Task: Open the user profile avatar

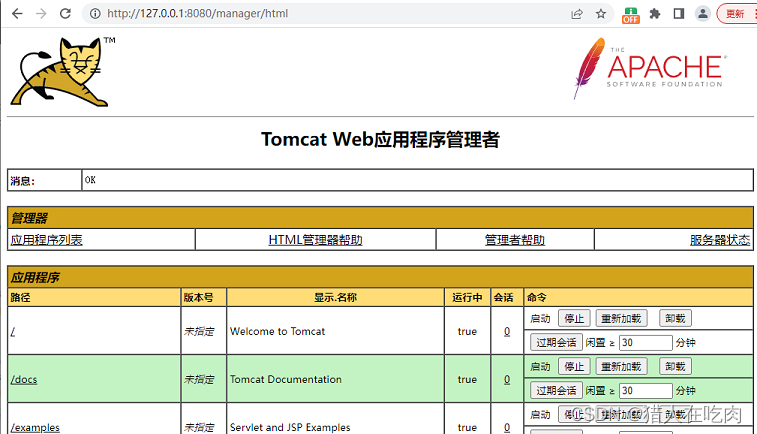Action: (703, 14)
